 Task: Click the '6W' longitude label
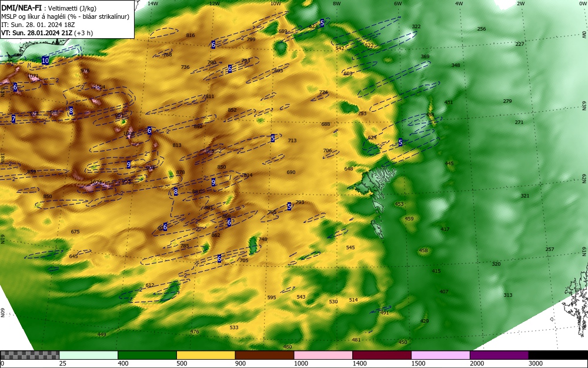(x=398, y=4)
